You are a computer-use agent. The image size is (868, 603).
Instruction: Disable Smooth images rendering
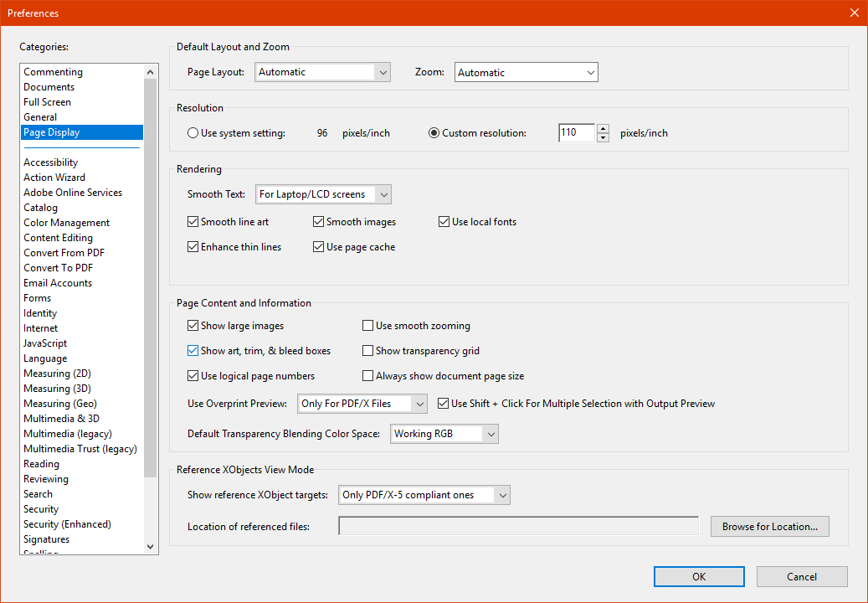(x=318, y=221)
